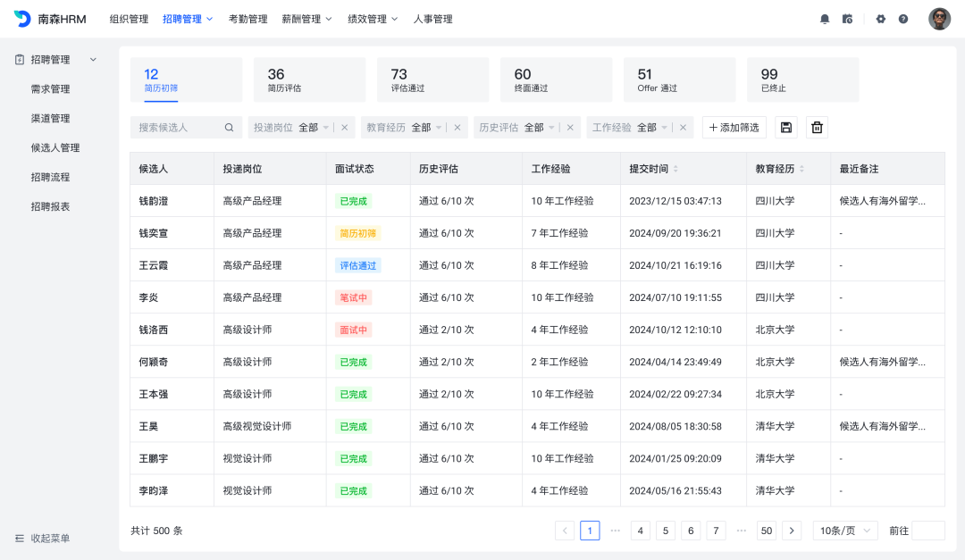Remove the 投递岗位 filter with its X

tap(345, 128)
